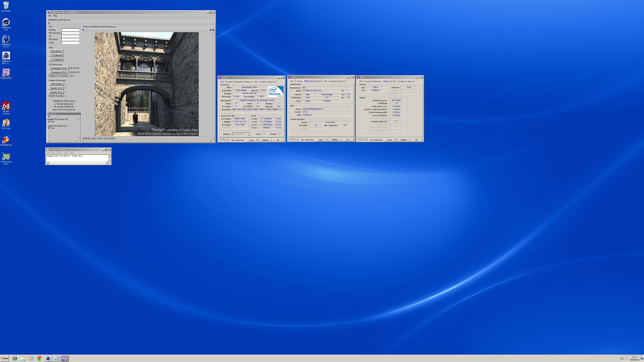Click Notepad text area with Jumper118 text
The image size is (644, 362).
pos(77,158)
